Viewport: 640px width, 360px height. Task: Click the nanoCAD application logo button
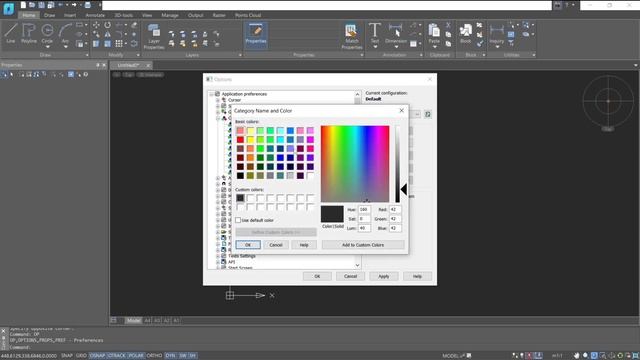pos(8,8)
